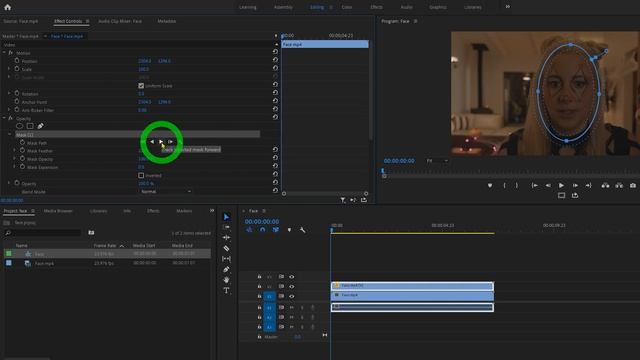Toggle snapping magnet in the timeline
640x360 pixels.
click(262, 230)
